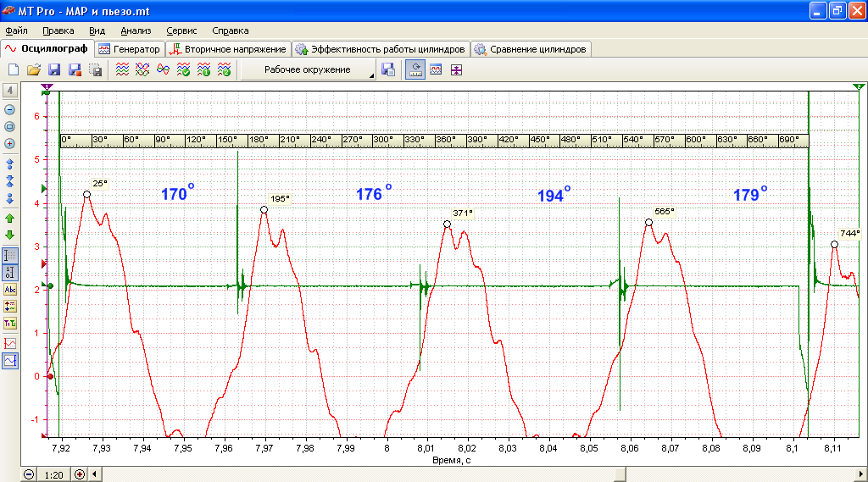
Task: Click the purple marker 1 at the top of the graph
Action: 47,87
